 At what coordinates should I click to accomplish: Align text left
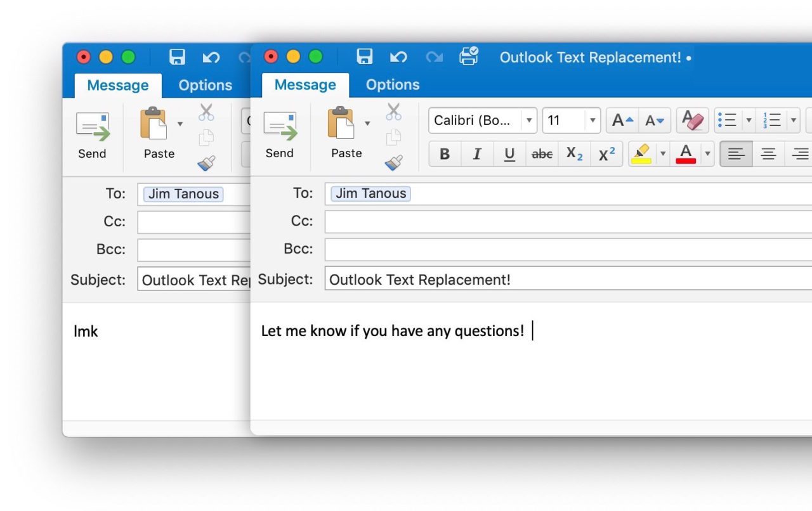[x=736, y=154]
